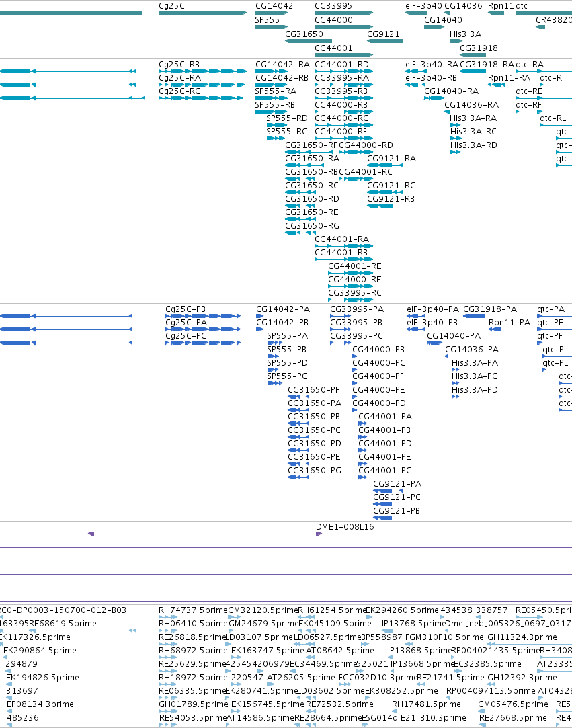
Task: Click the His3.3A gene label
Action: point(465,34)
